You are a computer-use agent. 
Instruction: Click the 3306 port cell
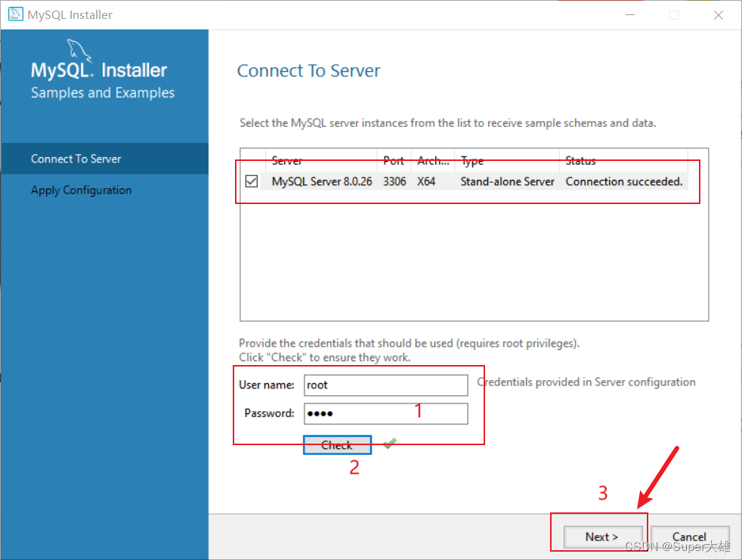click(394, 181)
